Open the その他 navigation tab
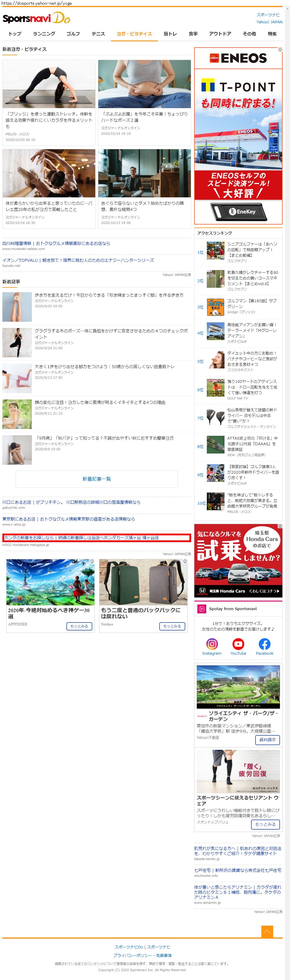 (249, 34)
